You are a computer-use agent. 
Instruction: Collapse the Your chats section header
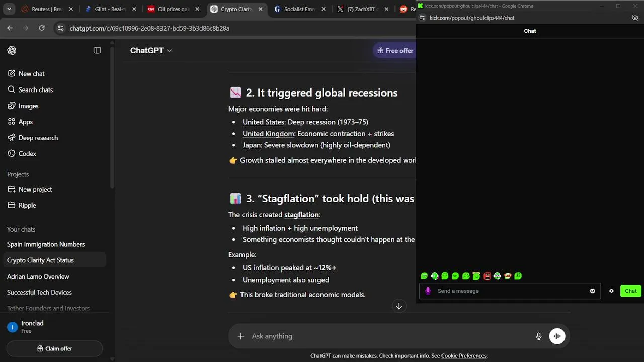point(21,229)
